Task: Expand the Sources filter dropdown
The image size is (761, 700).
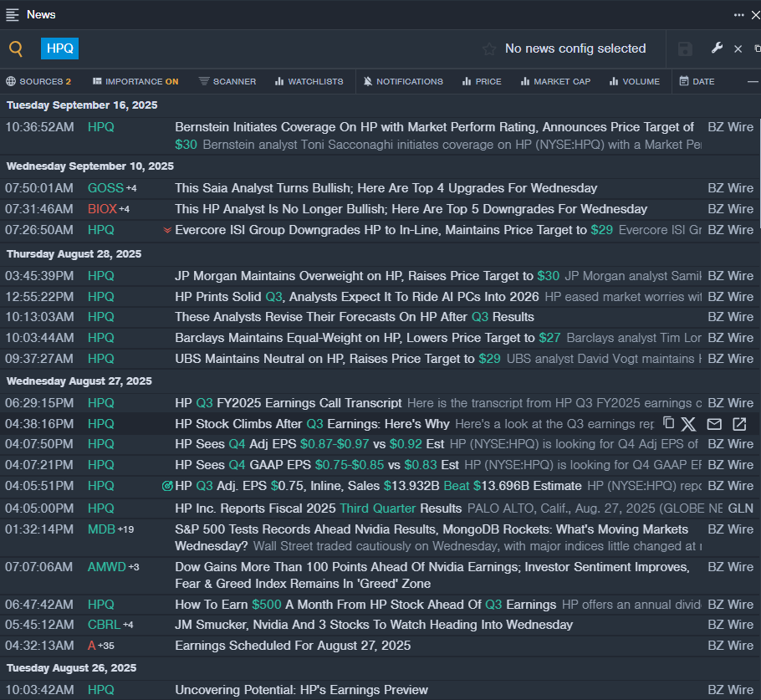Action: pyautogui.click(x=38, y=81)
